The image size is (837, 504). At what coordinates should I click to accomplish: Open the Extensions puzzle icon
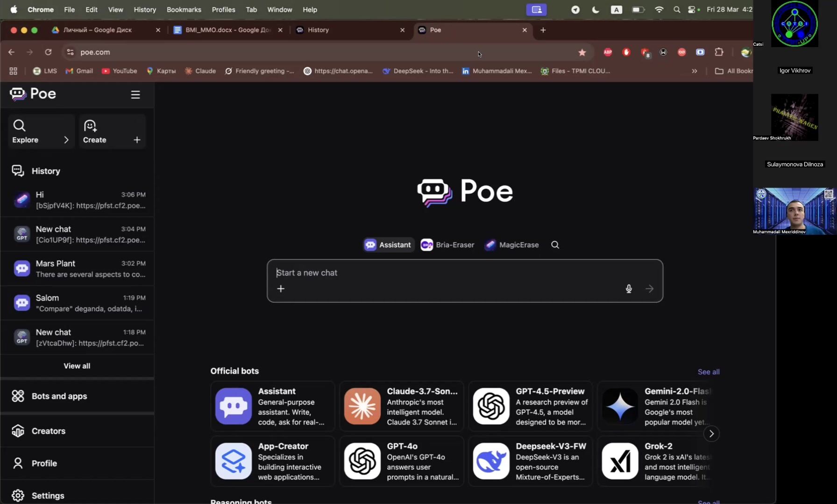[x=719, y=52]
